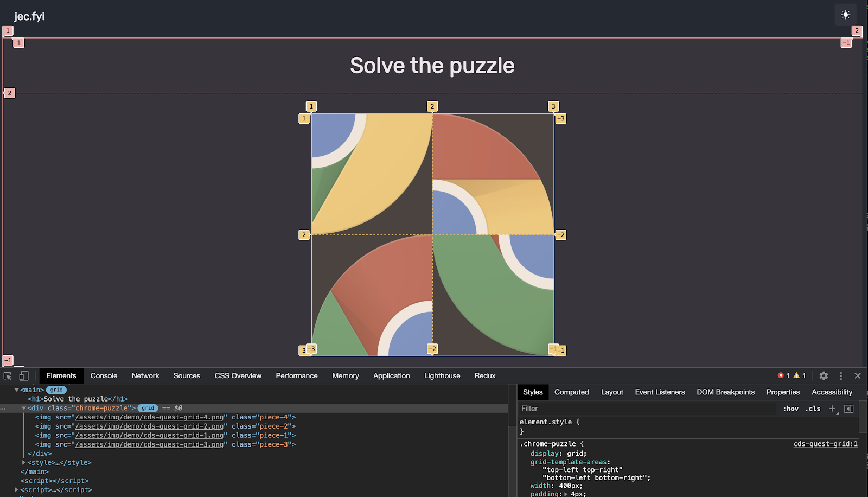Image resolution: width=868 pixels, height=497 pixels.
Task: Open the Accessibility pane tab
Action: [x=832, y=392]
